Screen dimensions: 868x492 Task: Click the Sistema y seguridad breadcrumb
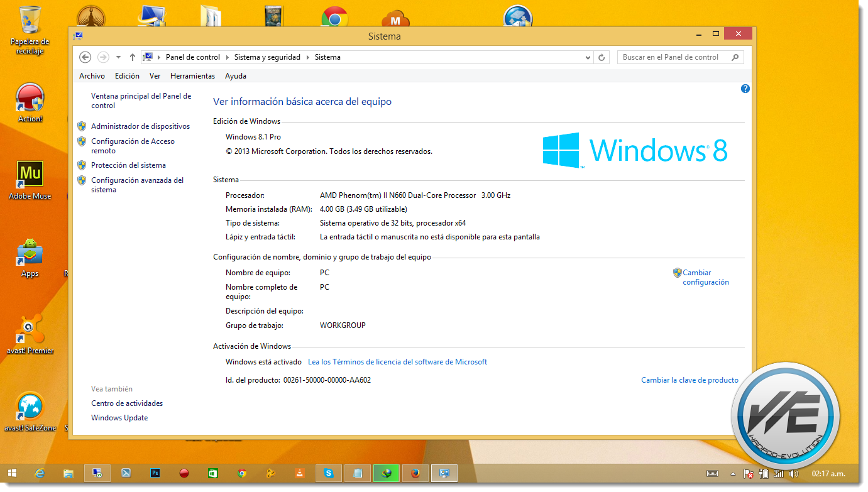click(268, 57)
